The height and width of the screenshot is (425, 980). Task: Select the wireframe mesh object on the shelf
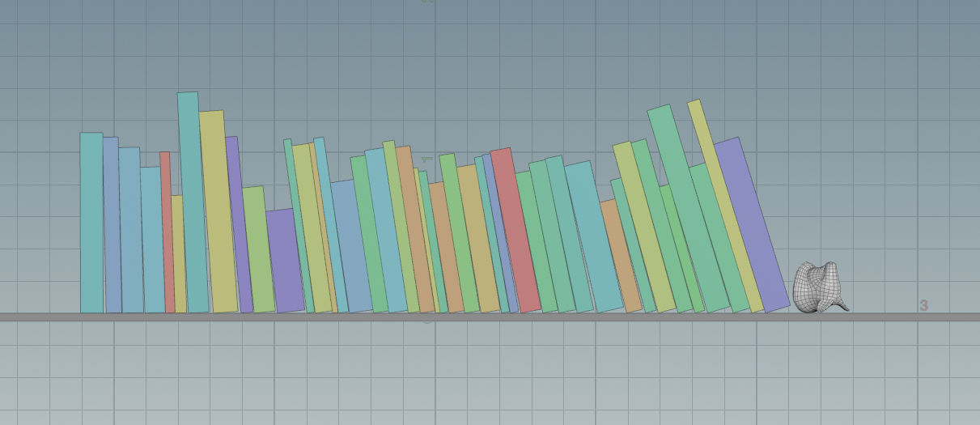tap(817, 287)
